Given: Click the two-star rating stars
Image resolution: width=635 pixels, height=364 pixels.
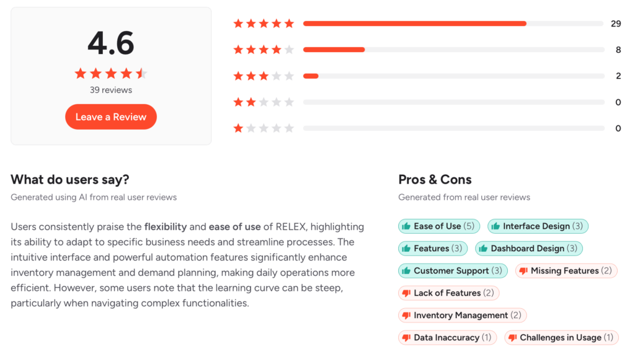Looking at the screenshot, I should click(264, 102).
